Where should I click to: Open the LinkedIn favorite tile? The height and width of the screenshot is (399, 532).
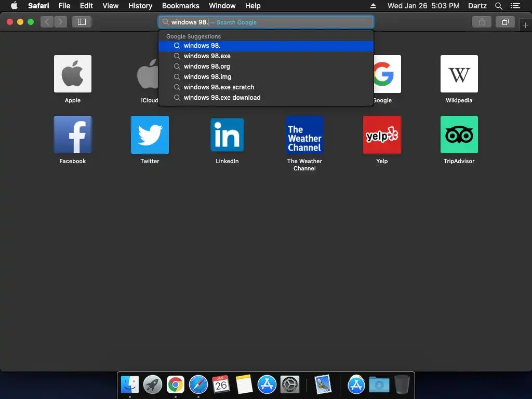tap(227, 135)
